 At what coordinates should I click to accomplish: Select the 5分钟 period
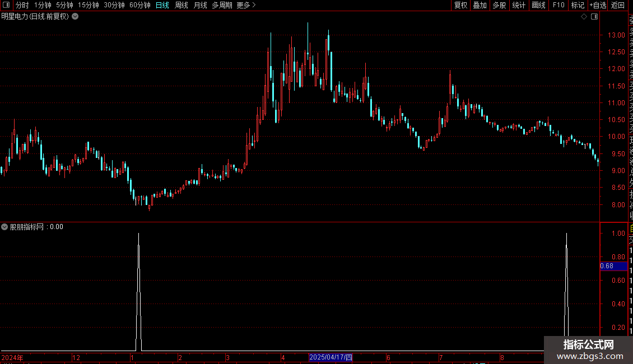coord(64,5)
